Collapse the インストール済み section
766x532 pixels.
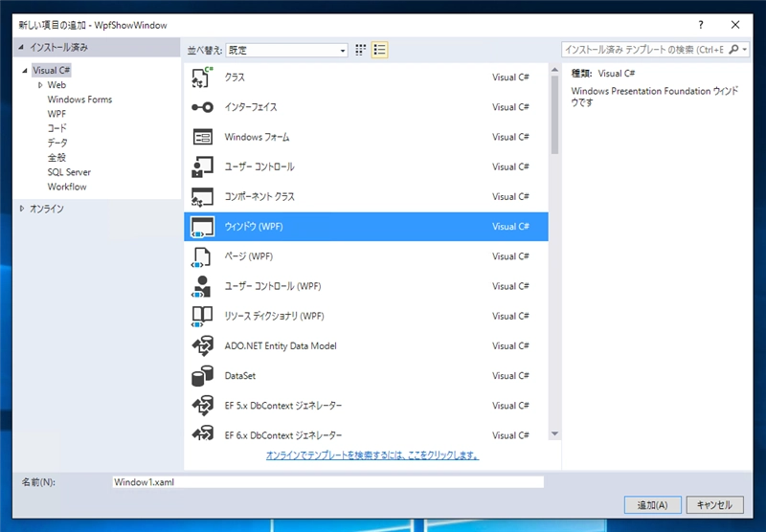click(x=21, y=47)
